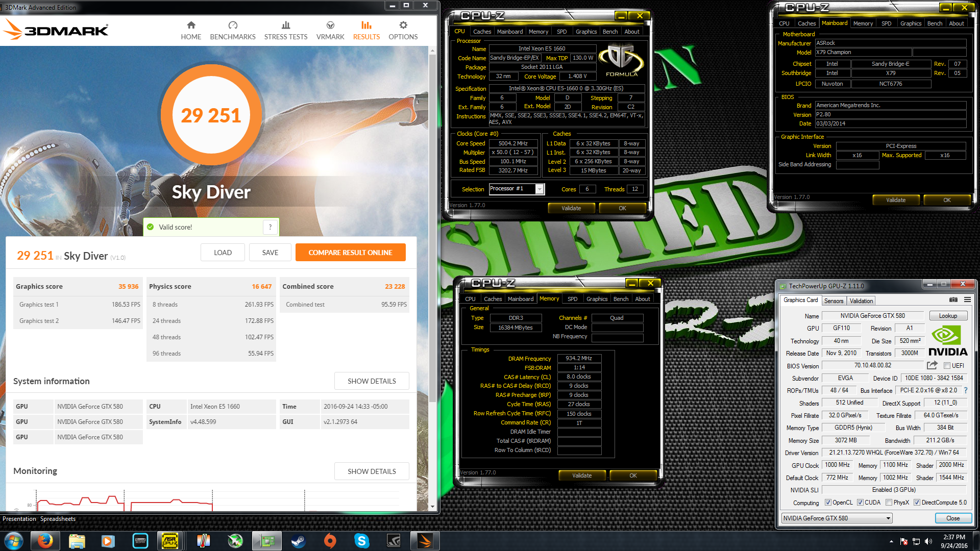This screenshot has width=980, height=551.
Task: Click the Bus Interface question mark in GPU-Z
Action: 966,390
